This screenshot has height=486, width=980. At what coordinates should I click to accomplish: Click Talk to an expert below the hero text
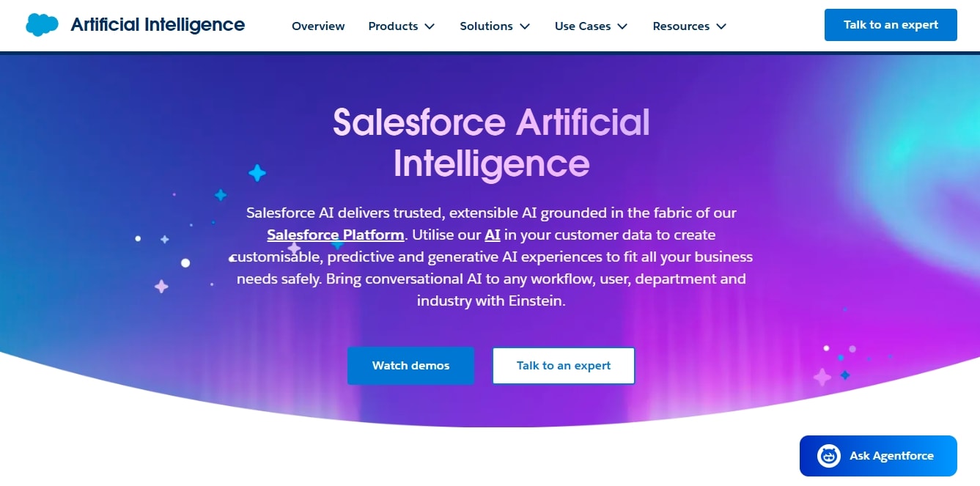tap(563, 365)
